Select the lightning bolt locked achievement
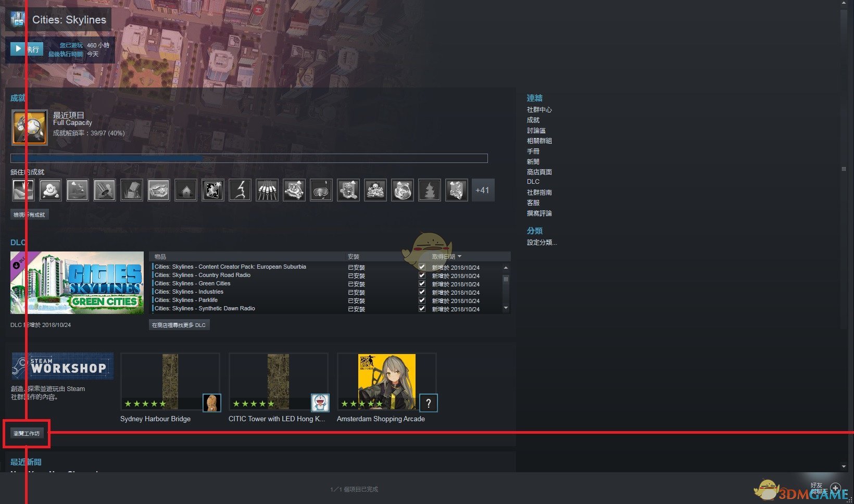 (x=240, y=190)
